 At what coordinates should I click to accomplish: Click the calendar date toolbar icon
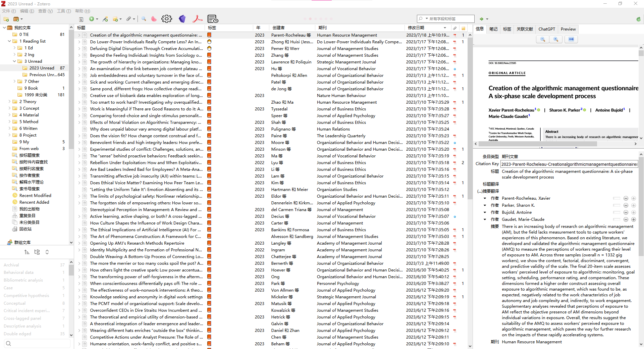[81, 19]
